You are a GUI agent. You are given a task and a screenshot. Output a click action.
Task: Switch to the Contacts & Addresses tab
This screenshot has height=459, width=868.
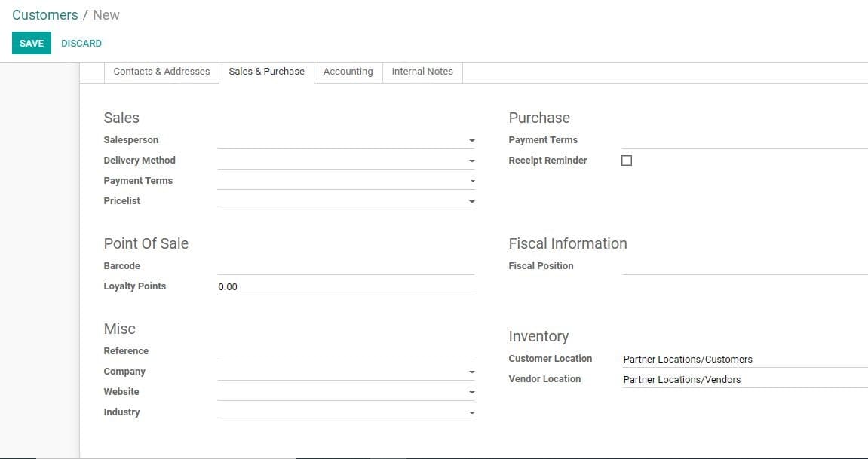click(161, 72)
